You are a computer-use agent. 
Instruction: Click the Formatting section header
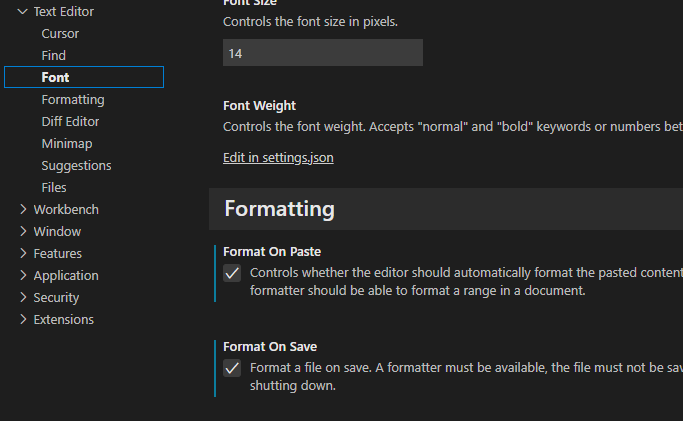(280, 209)
